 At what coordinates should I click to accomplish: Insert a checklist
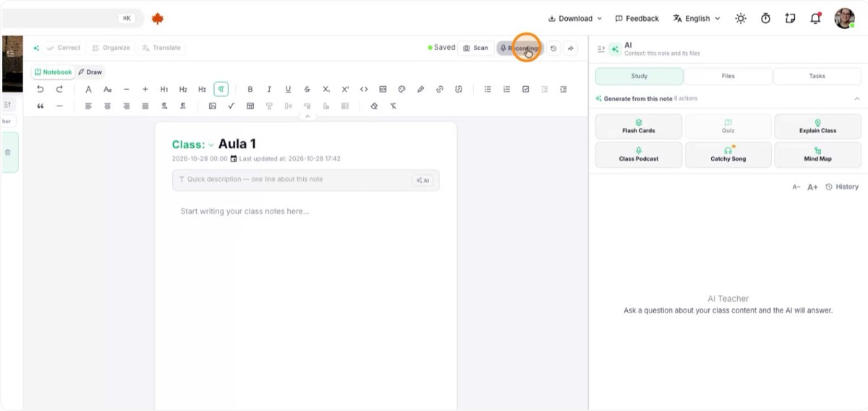(x=526, y=89)
